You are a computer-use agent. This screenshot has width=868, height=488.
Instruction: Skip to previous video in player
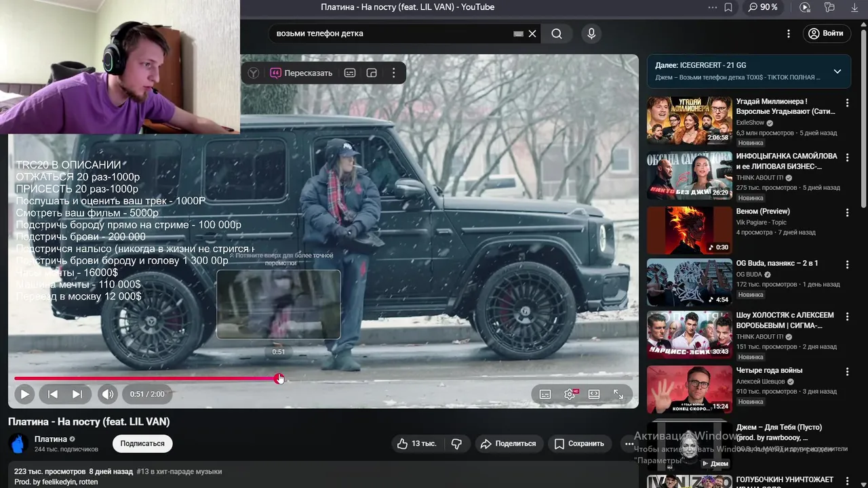pos(52,394)
